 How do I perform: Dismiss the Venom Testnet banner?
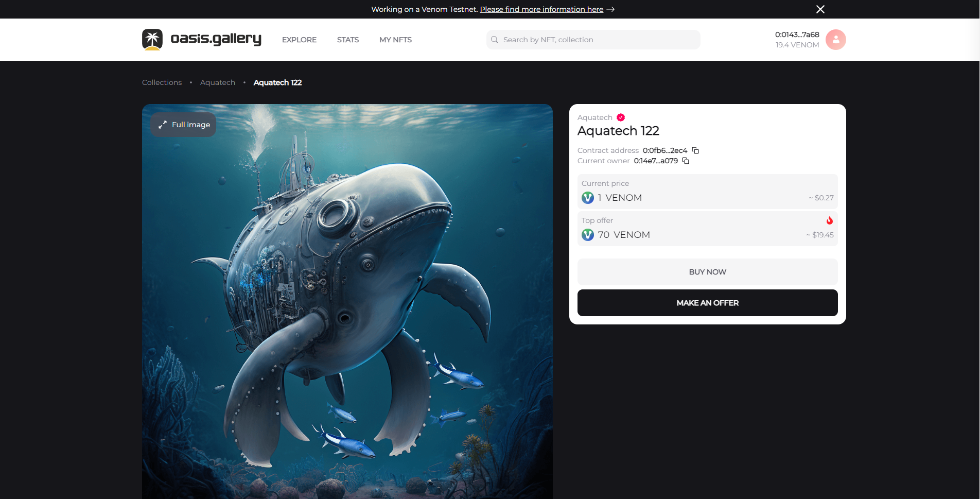click(820, 9)
